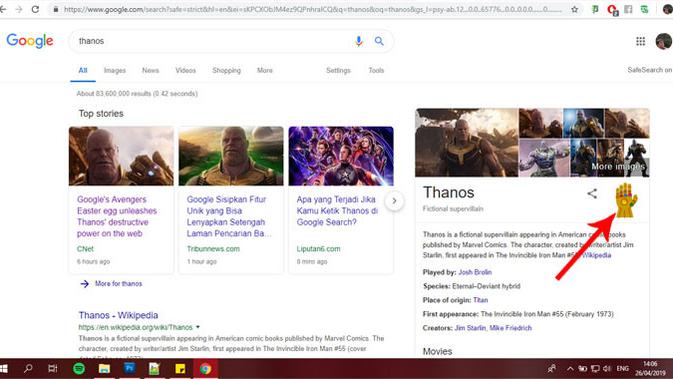
Task: Focus the search box containing thanos
Action: (x=212, y=41)
